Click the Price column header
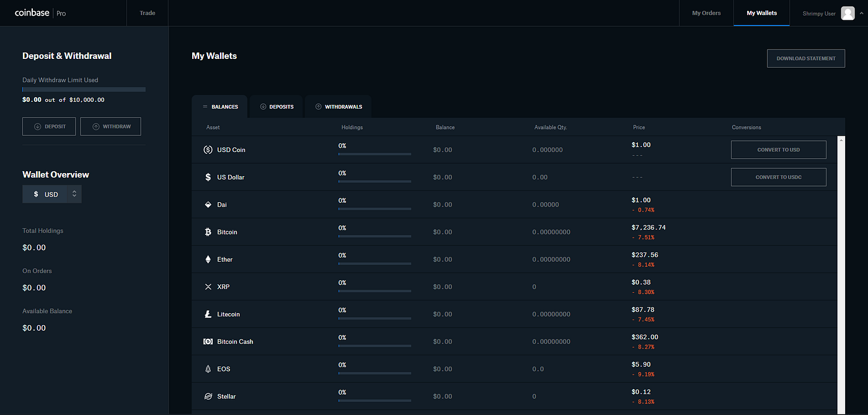 (639, 127)
